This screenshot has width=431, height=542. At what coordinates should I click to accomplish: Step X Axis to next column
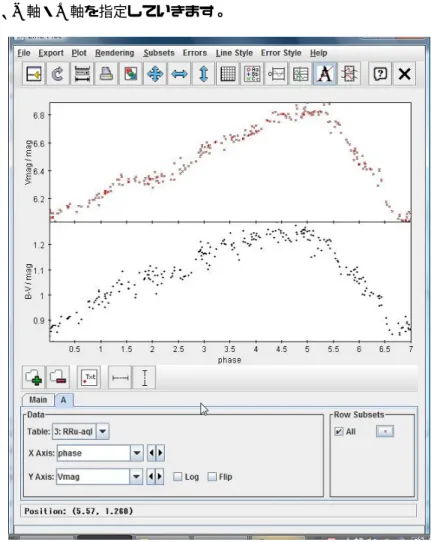tap(160, 453)
